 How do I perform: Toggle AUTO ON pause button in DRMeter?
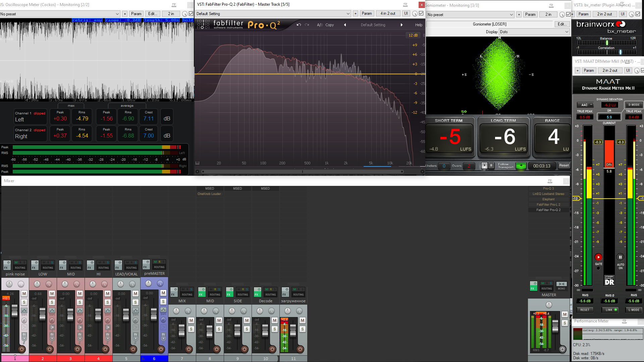(x=620, y=257)
